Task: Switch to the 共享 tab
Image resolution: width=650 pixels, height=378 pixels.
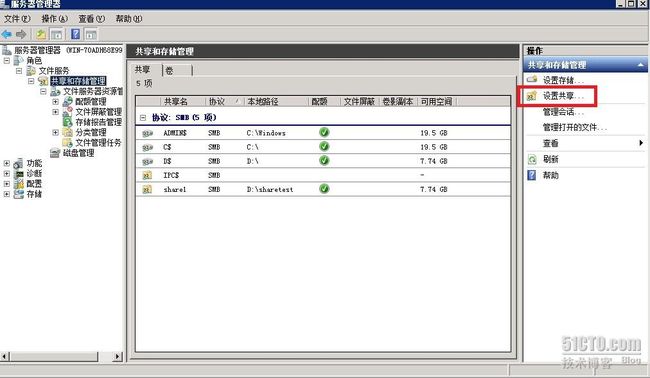Action: click(x=143, y=70)
